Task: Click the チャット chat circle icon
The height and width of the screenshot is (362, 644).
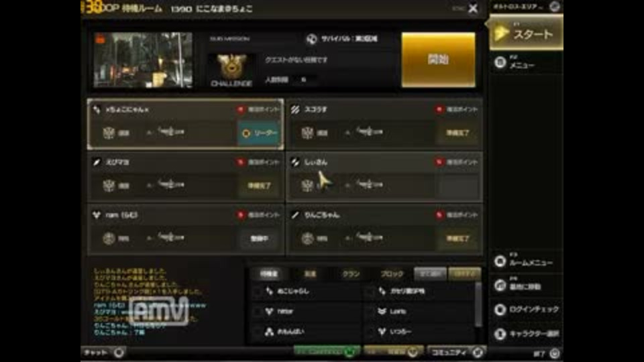Action: (119, 352)
